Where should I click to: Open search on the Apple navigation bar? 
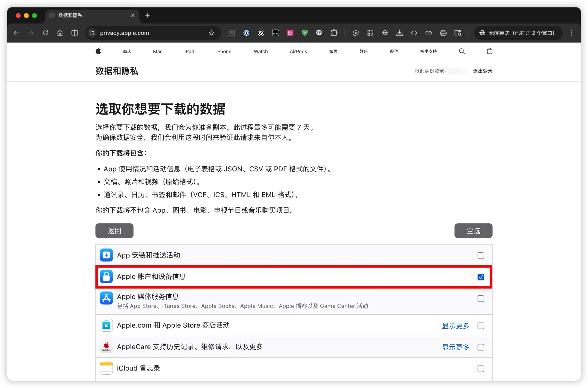click(x=461, y=51)
